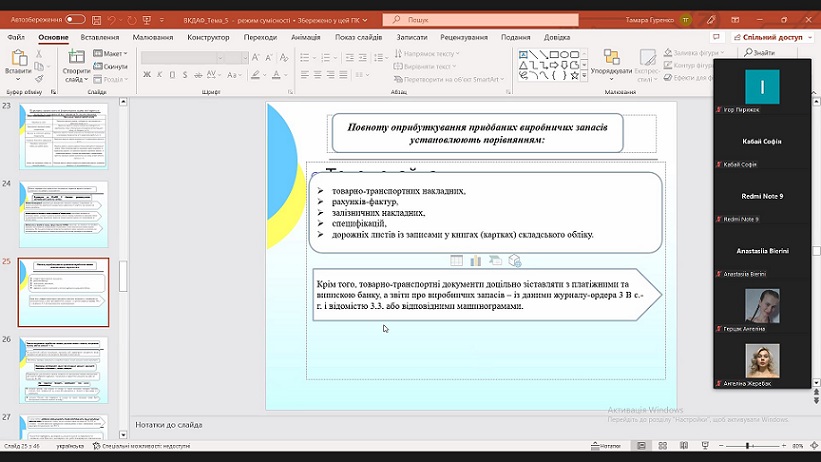The height and width of the screenshot is (462, 821).
Task: Click the Search (Пошук) field
Action: pos(481,20)
